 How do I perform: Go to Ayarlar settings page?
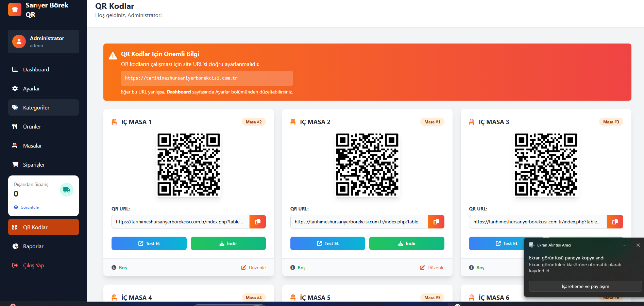(x=31, y=88)
